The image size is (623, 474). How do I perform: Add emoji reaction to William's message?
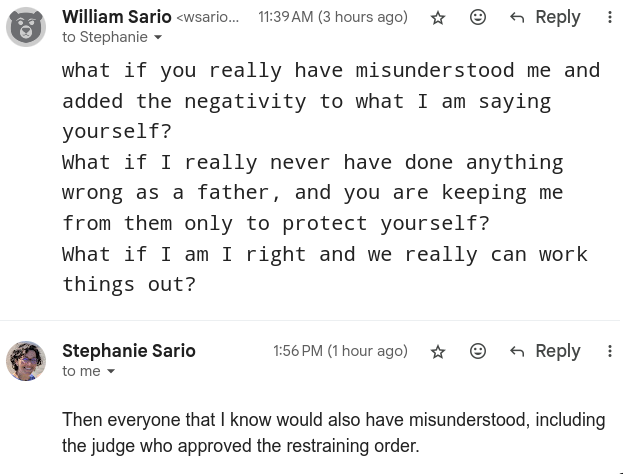click(x=478, y=18)
